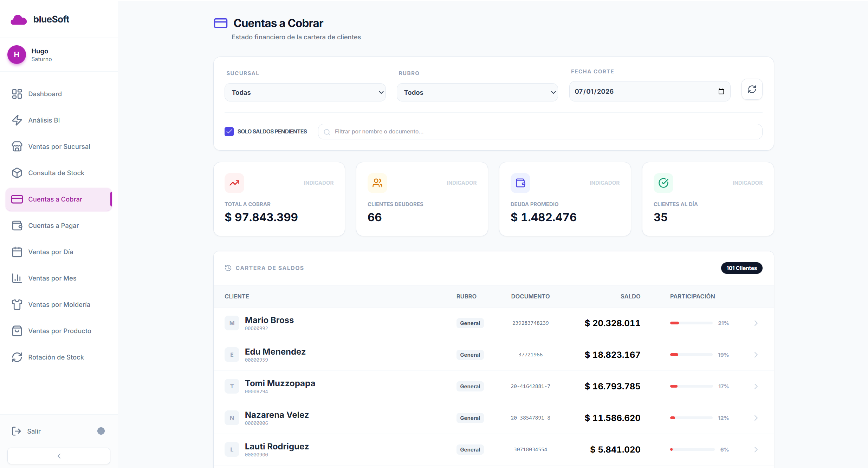The height and width of the screenshot is (468, 868).
Task: Click the Total a Cobrar trending icon
Action: [x=234, y=183]
